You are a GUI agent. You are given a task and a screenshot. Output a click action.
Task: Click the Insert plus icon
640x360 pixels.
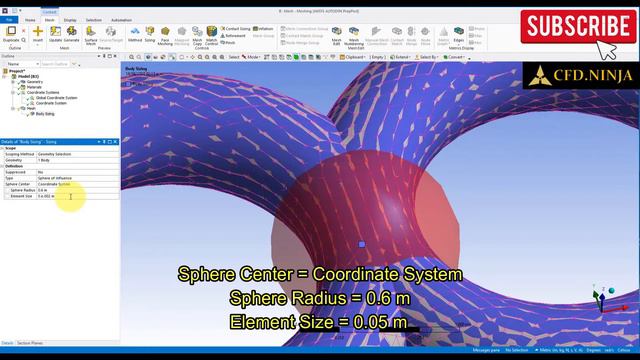click(38, 31)
